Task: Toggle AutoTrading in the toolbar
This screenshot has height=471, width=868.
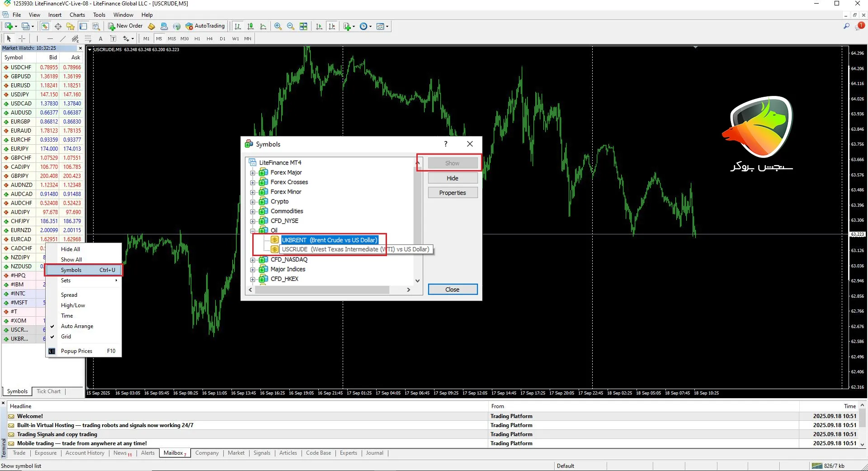Action: tap(205, 26)
